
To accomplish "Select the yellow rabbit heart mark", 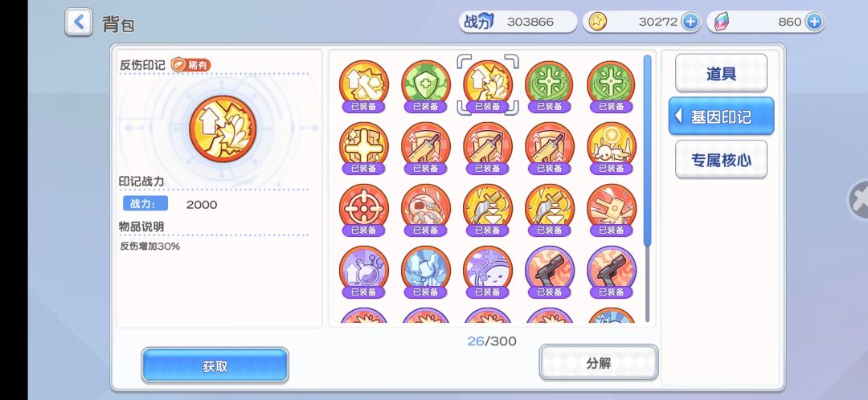I will (612, 148).
